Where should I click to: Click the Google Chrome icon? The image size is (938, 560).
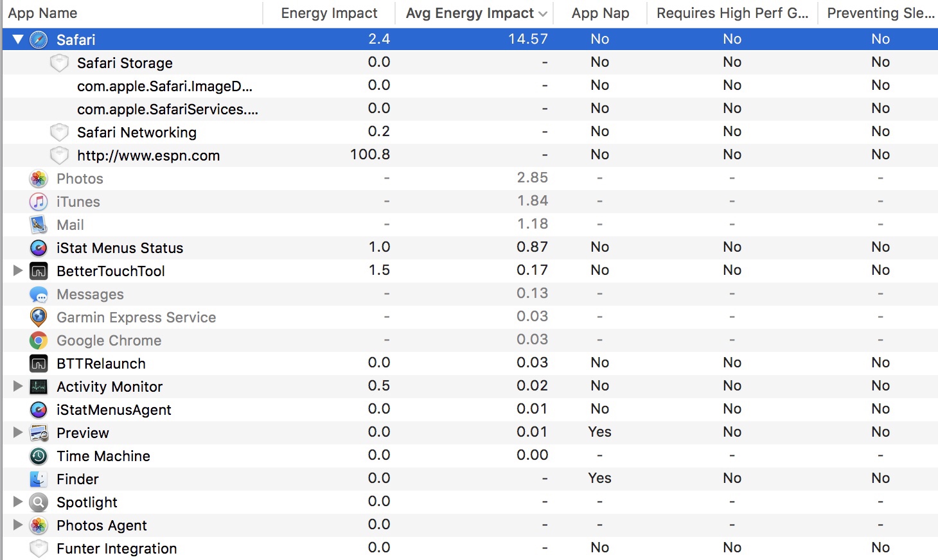[39, 340]
